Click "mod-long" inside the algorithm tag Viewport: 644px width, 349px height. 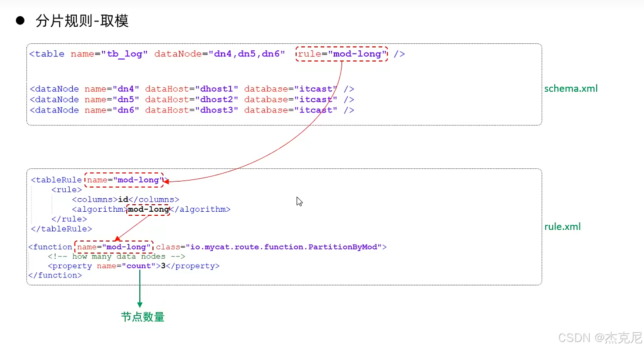[148, 210]
